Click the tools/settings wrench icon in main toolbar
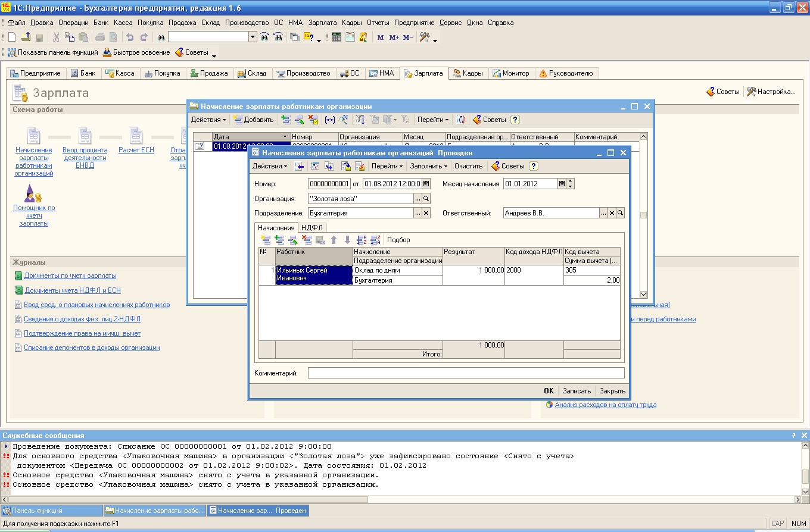The image size is (810, 532). point(425,37)
